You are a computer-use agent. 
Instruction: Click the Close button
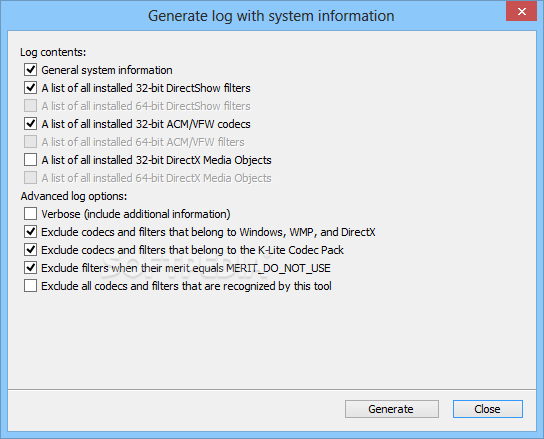(487, 409)
